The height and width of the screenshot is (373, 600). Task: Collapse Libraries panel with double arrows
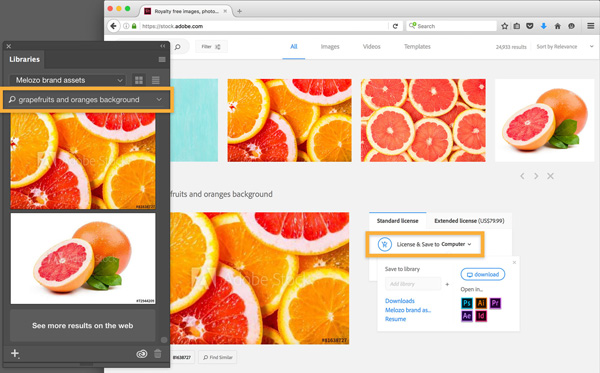[x=163, y=46]
